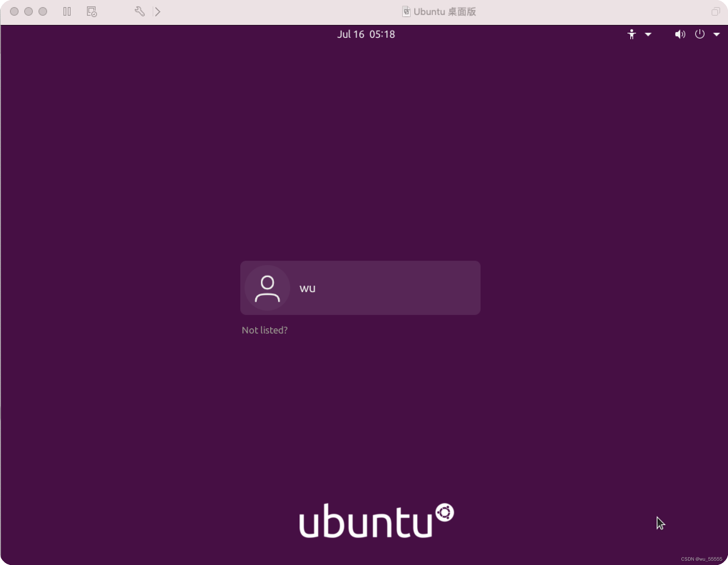Expand the system menu dropdown arrow
Viewport: 728px width, 565px height.
click(717, 35)
